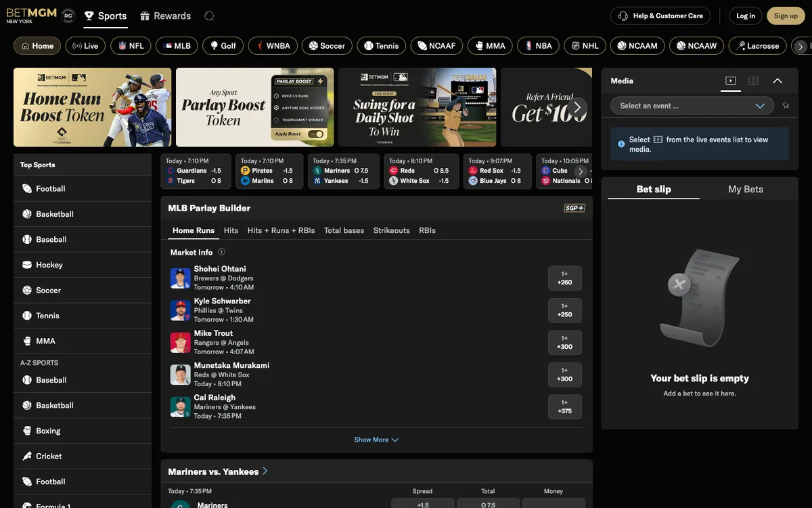Select the Lacrosse pill in sports nav
Screen dimensions: 812x508
(x=758, y=46)
